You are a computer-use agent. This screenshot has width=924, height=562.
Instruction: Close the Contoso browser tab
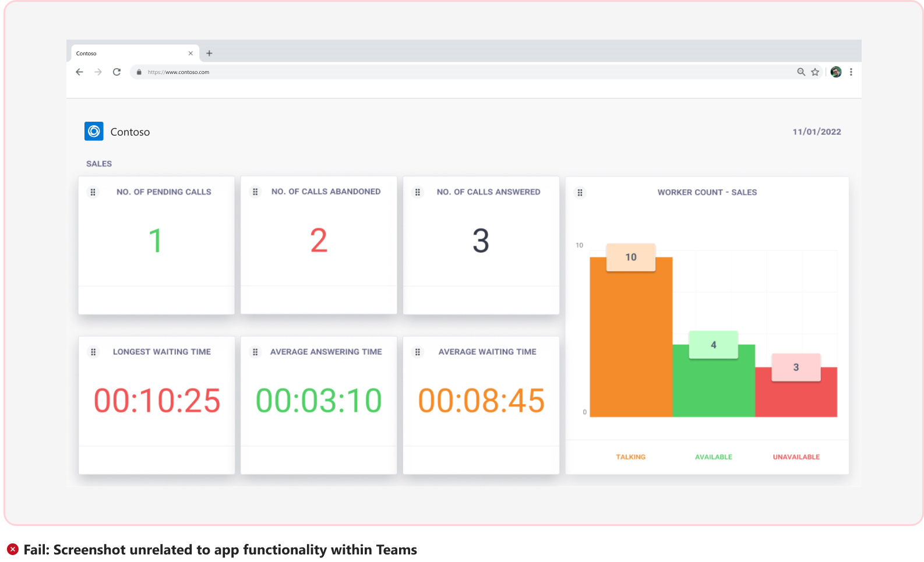click(191, 54)
